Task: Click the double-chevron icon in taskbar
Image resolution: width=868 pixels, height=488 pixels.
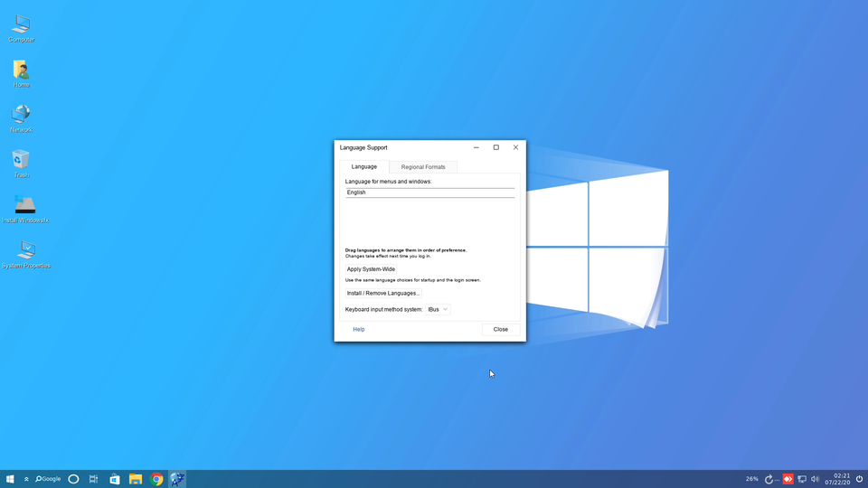Action: pos(26,479)
